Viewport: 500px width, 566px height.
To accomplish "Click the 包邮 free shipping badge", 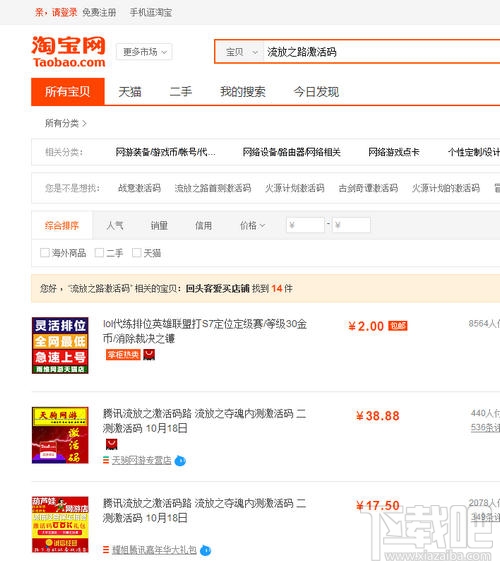I will pyautogui.click(x=397, y=326).
